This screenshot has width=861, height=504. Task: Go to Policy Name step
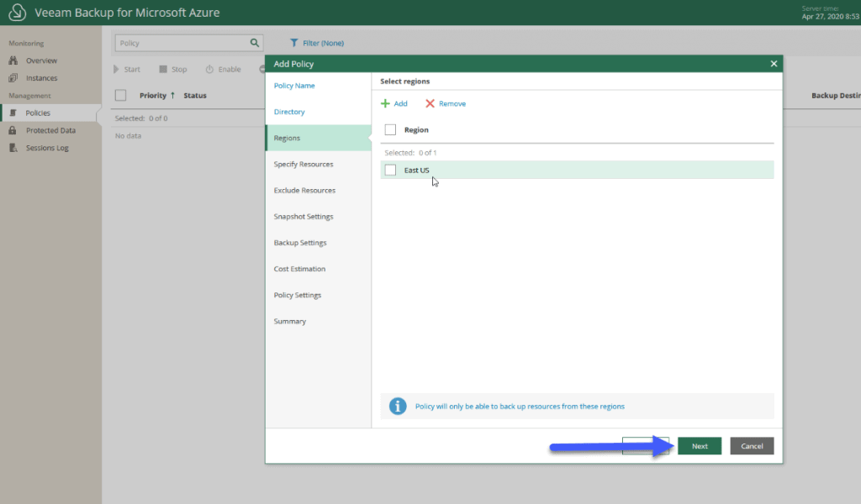tap(294, 86)
